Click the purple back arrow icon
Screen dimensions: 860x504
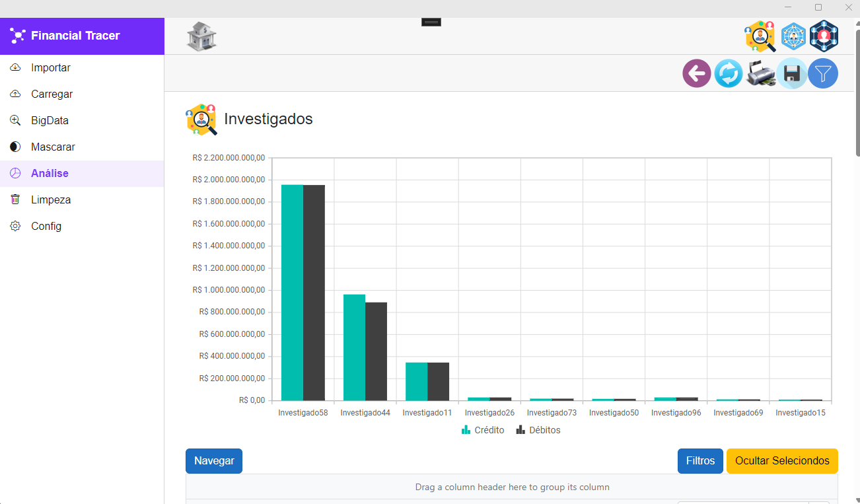[x=696, y=73]
